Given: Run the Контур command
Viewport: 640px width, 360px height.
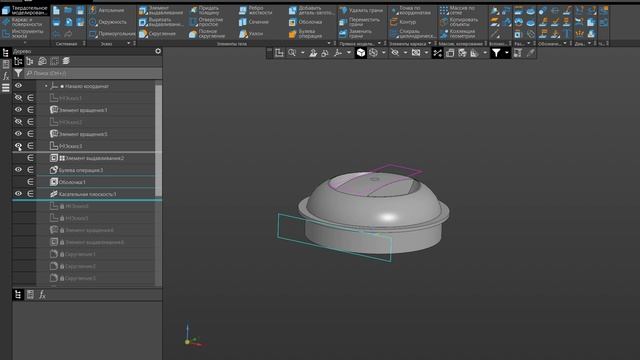Looking at the screenshot, I should pyautogui.click(x=403, y=22).
